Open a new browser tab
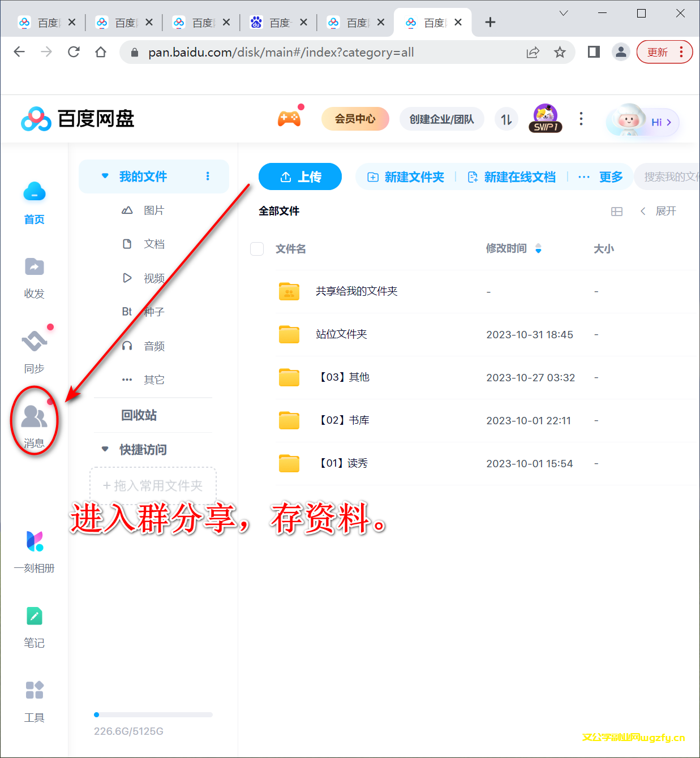700x758 pixels. [490, 22]
